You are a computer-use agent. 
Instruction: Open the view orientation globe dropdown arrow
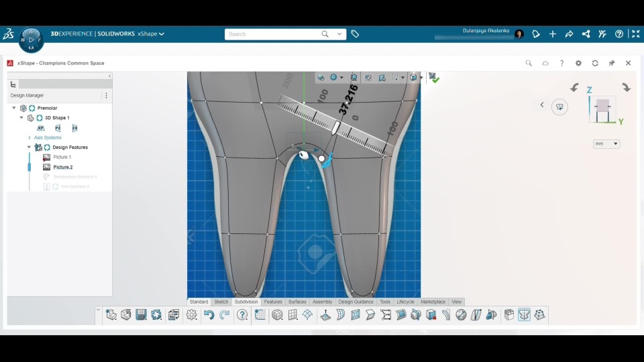(x=341, y=78)
